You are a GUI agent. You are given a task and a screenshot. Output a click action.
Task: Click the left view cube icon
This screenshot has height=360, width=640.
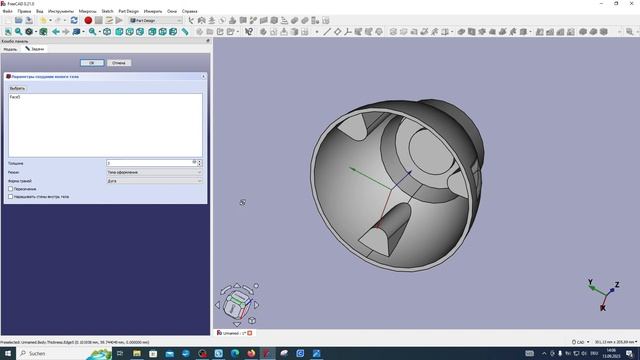[173, 32]
